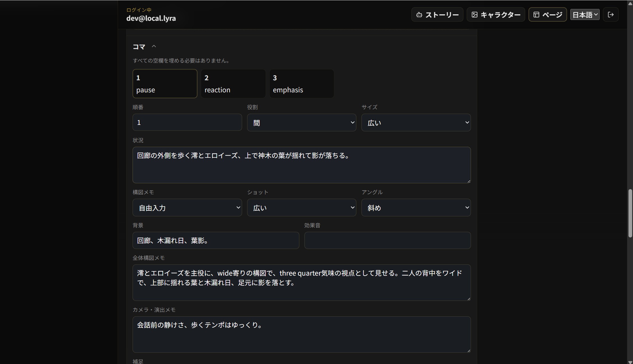Open the ショット dropdown

pyautogui.click(x=302, y=208)
